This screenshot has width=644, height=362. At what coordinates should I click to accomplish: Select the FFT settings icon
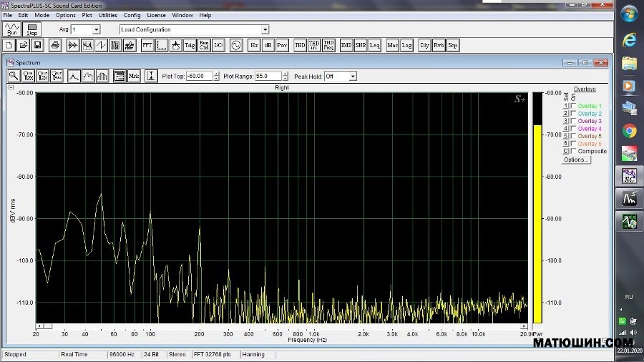[x=147, y=45]
